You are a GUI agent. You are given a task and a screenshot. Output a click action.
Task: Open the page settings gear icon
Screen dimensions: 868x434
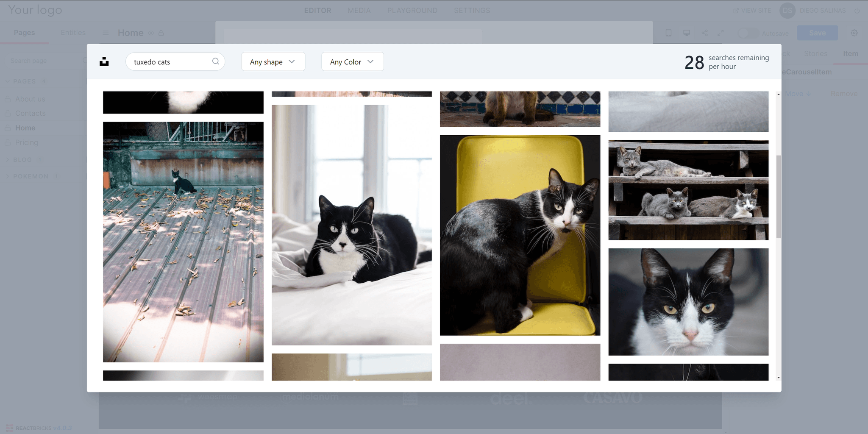[854, 33]
